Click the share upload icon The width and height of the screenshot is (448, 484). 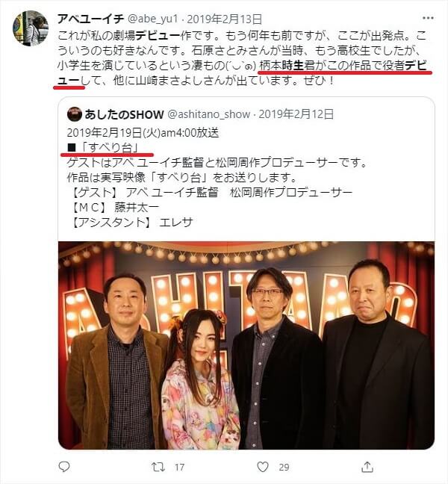tap(367, 467)
